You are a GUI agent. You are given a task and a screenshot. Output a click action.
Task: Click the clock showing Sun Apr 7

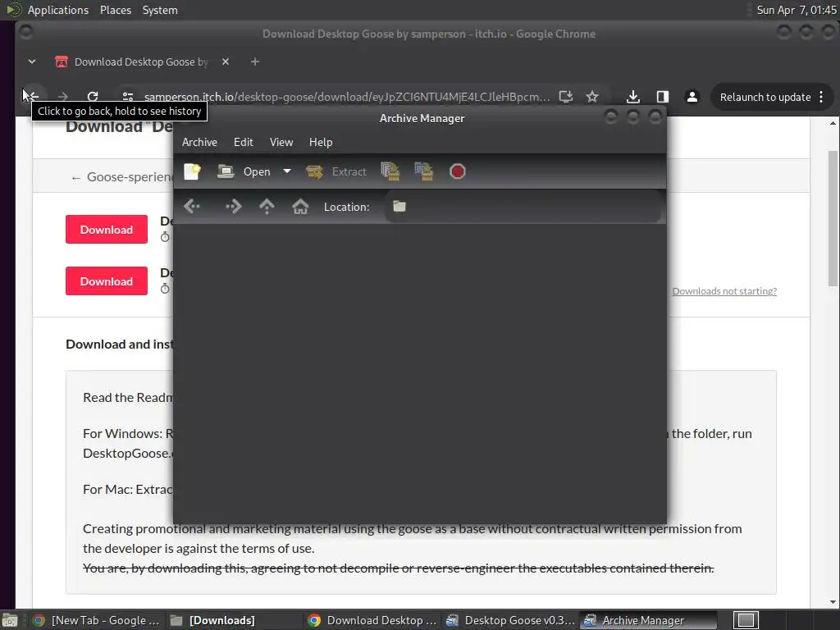click(796, 10)
